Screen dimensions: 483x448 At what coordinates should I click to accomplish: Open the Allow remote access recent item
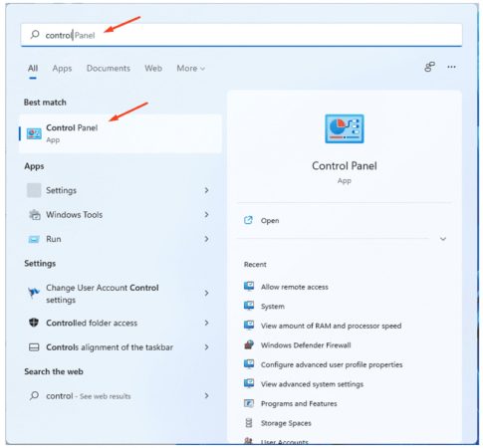click(295, 287)
